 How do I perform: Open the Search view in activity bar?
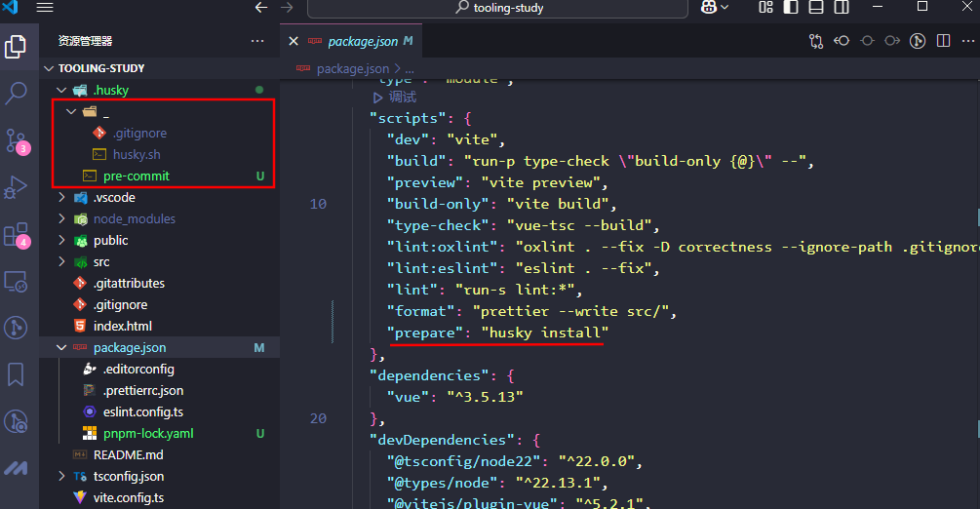click(x=17, y=94)
